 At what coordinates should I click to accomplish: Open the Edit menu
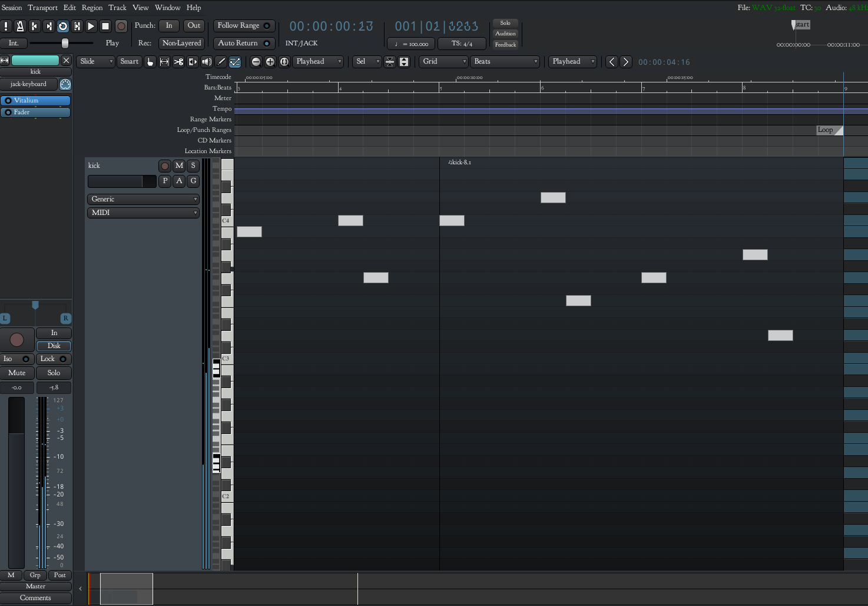click(x=69, y=8)
